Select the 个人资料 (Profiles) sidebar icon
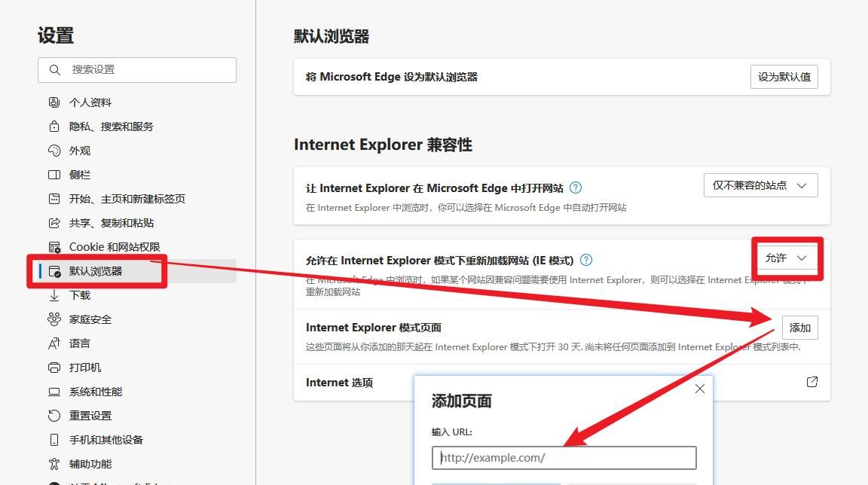This screenshot has width=868, height=485. click(x=52, y=102)
